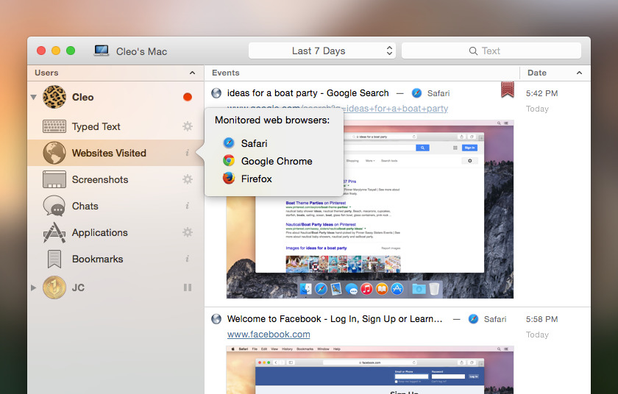Screen dimensions: 618x394
Task: Click the info icon next to Websites Visited
Action: click(187, 153)
